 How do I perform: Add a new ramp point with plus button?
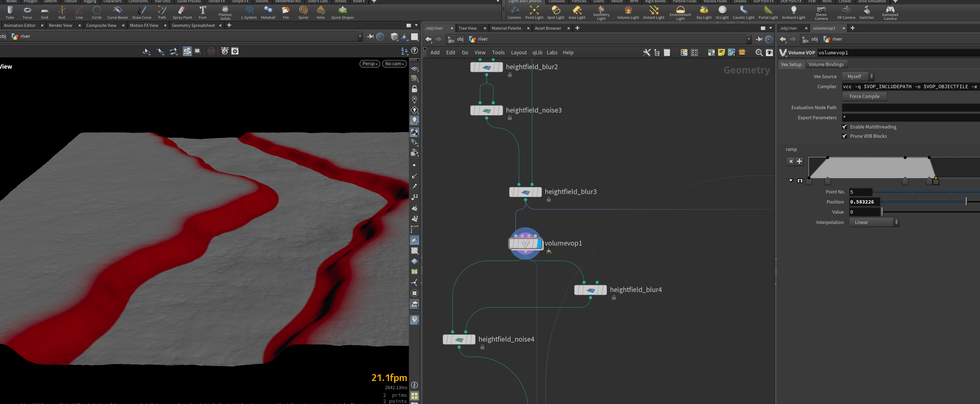[799, 162]
